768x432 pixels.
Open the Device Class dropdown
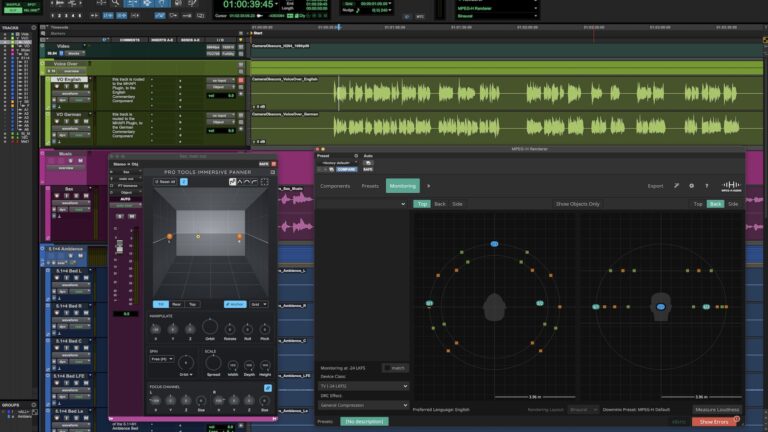363,385
